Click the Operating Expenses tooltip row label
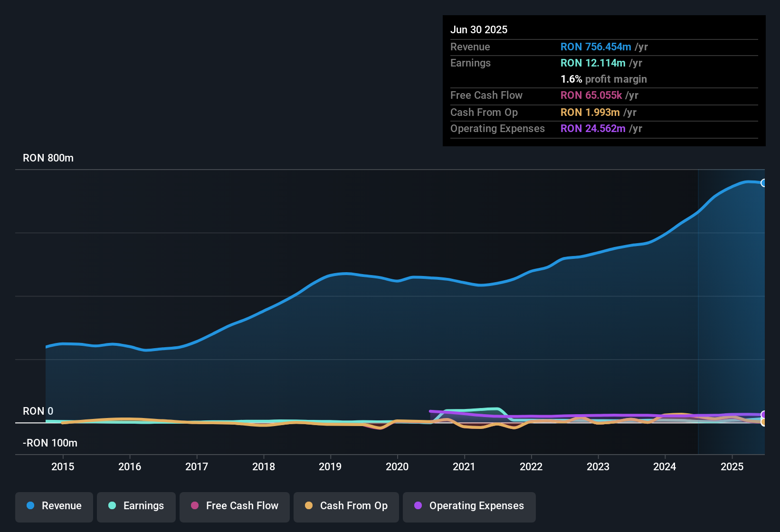Viewport: 780px width, 532px height. (497, 128)
